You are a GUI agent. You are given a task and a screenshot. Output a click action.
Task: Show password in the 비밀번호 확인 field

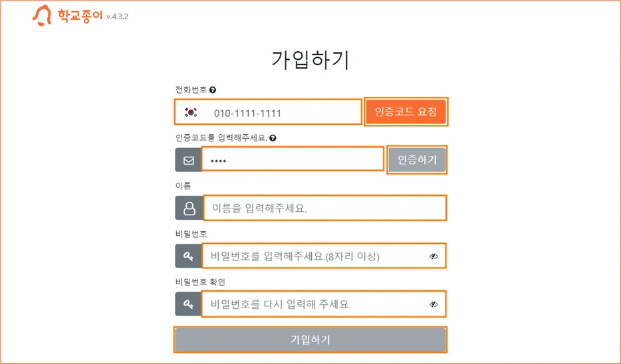[434, 304]
